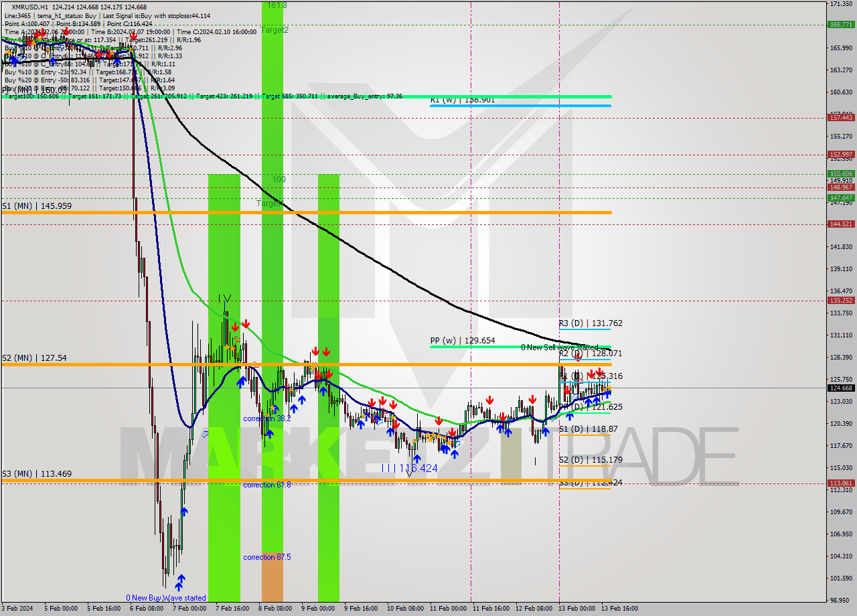Click the '100' label on green bar
857x616 pixels.
[279, 180]
